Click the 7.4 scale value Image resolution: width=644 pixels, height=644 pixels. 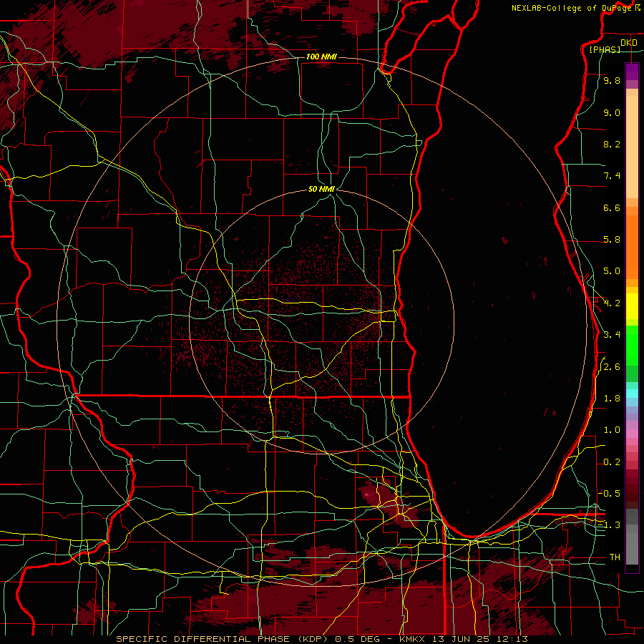coord(612,176)
